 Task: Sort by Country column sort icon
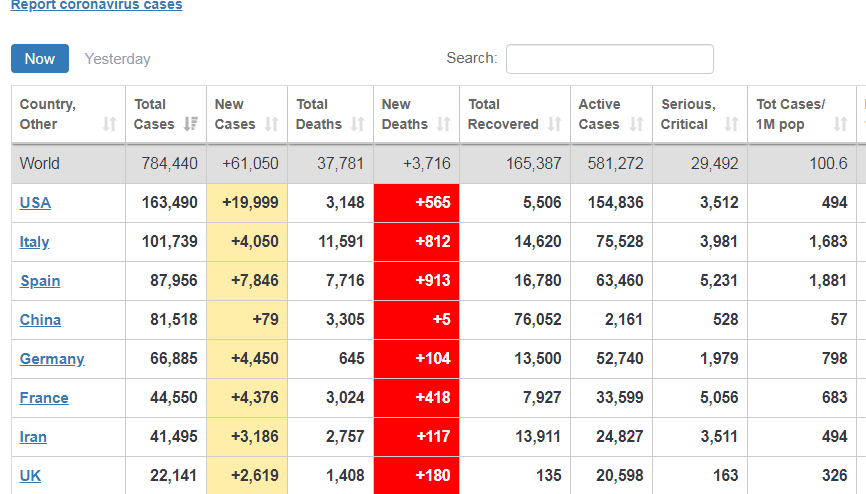pos(109,125)
